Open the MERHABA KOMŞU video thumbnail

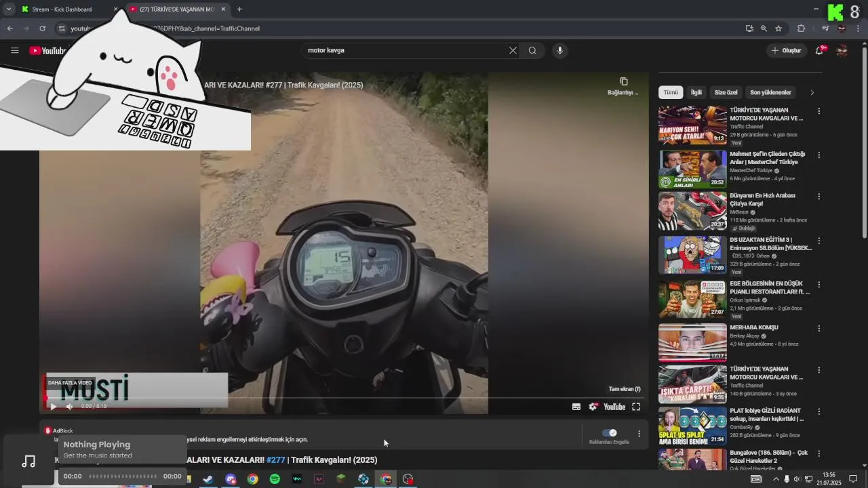point(692,342)
